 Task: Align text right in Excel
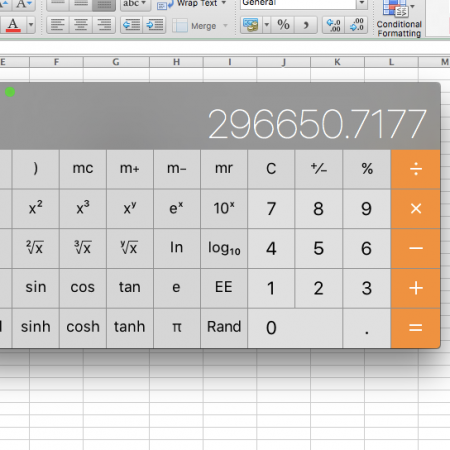pyautogui.click(x=104, y=25)
